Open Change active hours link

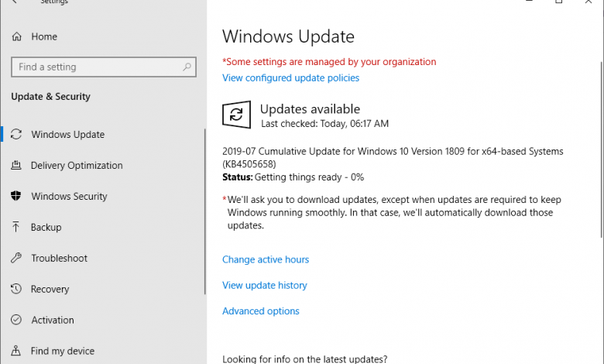click(x=266, y=259)
